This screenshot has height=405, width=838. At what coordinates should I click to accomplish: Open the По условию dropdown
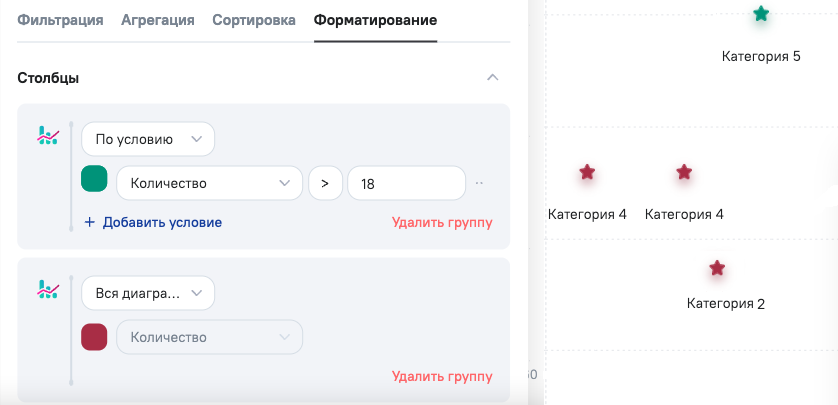tap(147, 140)
